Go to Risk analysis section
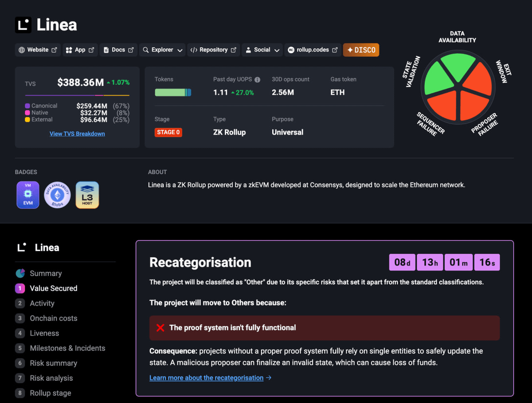This screenshot has height=403, width=532. click(x=51, y=378)
